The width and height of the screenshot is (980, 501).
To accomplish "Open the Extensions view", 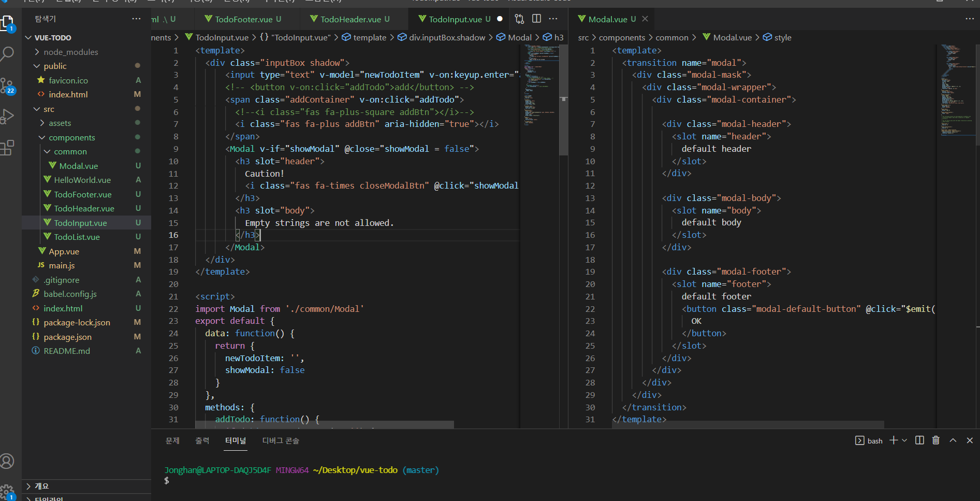I will tap(7, 148).
